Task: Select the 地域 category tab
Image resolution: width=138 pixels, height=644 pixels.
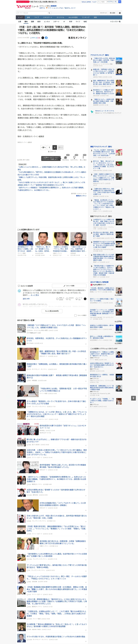Action: point(85,21)
